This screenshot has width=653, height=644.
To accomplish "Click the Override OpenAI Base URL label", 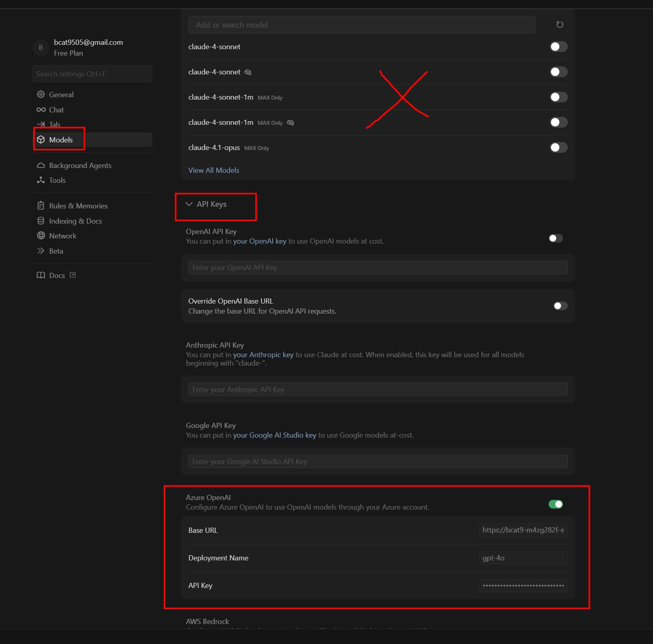I will [231, 301].
